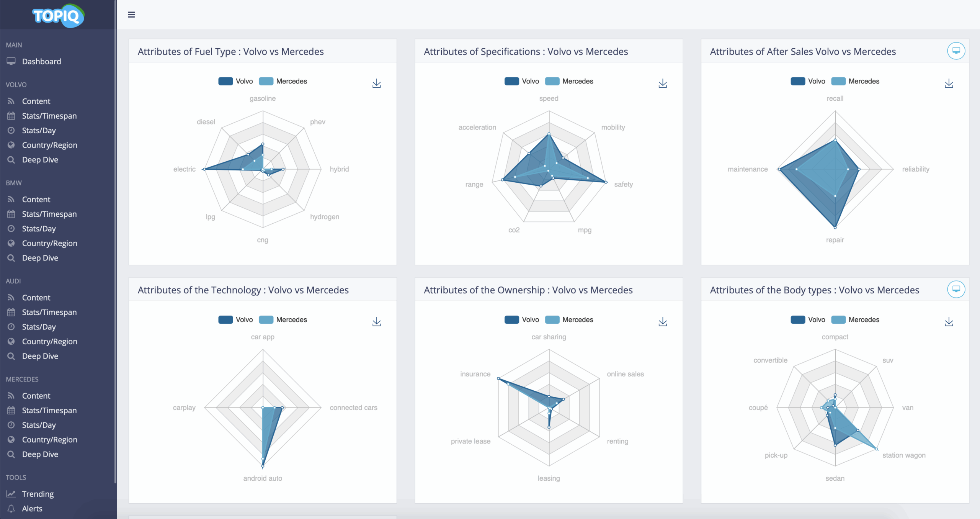980x519 pixels.
Task: Download the Specifications radar chart
Action: 663,83
